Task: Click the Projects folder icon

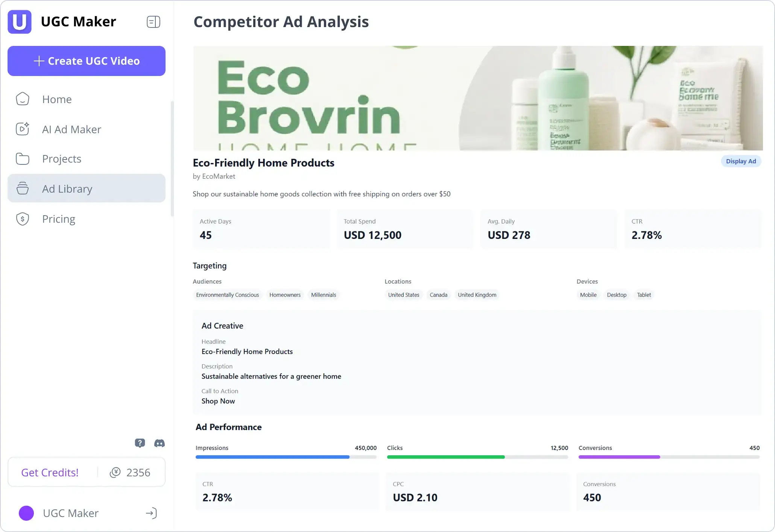Action: 23,159
